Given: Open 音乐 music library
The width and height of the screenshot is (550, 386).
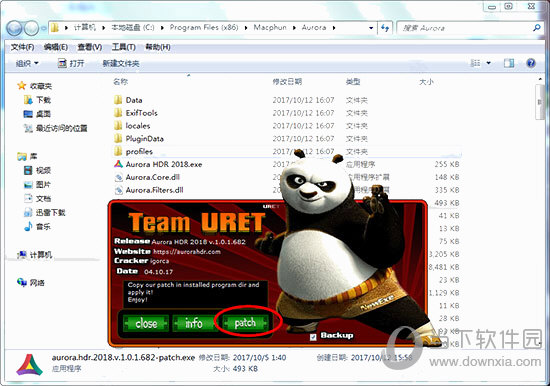Looking at the screenshot, I should pyautogui.click(x=37, y=227).
